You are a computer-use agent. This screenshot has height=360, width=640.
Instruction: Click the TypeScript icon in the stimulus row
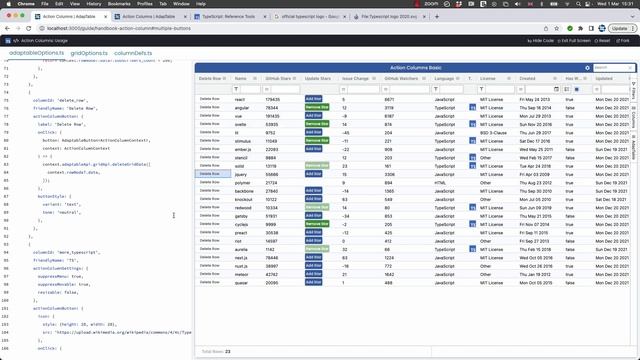point(473,141)
